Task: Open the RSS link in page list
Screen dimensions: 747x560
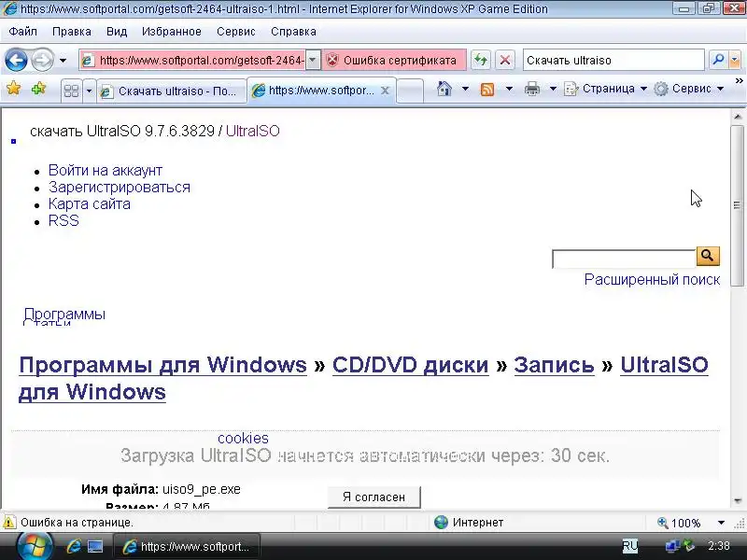Action: point(63,220)
